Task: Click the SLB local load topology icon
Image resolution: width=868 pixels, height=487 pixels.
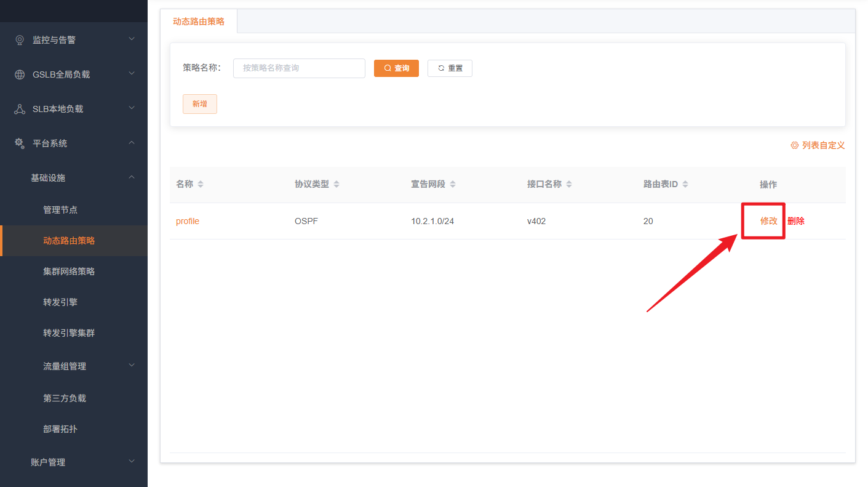Action: pyautogui.click(x=20, y=109)
